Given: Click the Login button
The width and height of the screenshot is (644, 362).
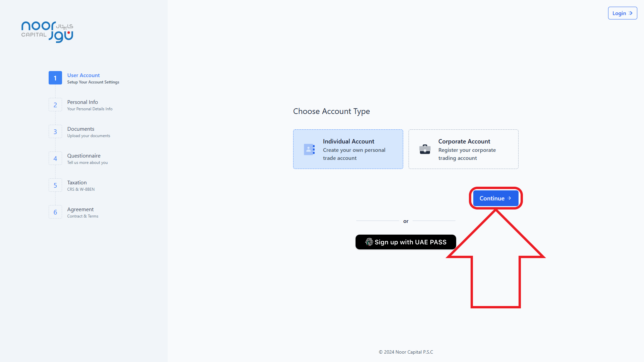Looking at the screenshot, I should point(623,13).
